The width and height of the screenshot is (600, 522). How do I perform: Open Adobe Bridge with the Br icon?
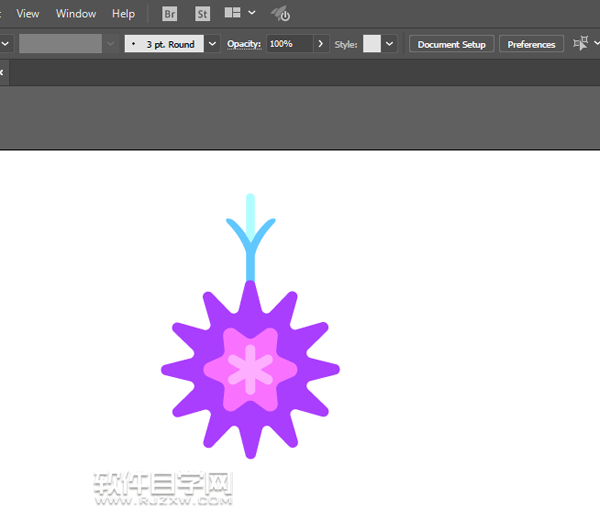tap(170, 14)
